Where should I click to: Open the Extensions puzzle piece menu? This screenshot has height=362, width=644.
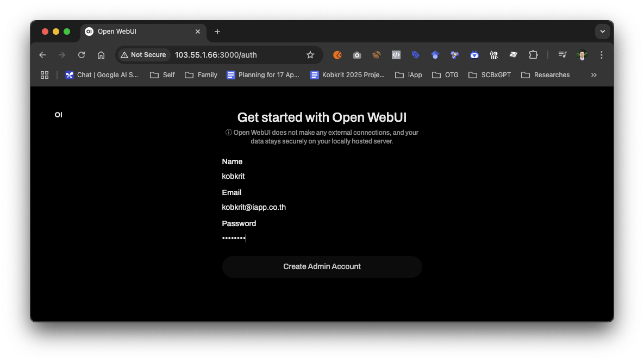coord(533,55)
